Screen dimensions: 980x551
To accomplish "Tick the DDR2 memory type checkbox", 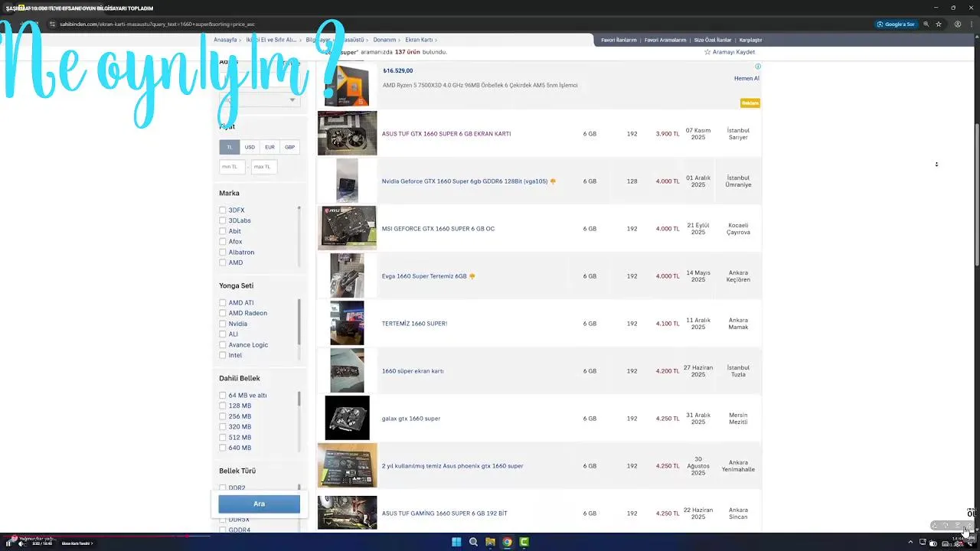I will coord(223,487).
